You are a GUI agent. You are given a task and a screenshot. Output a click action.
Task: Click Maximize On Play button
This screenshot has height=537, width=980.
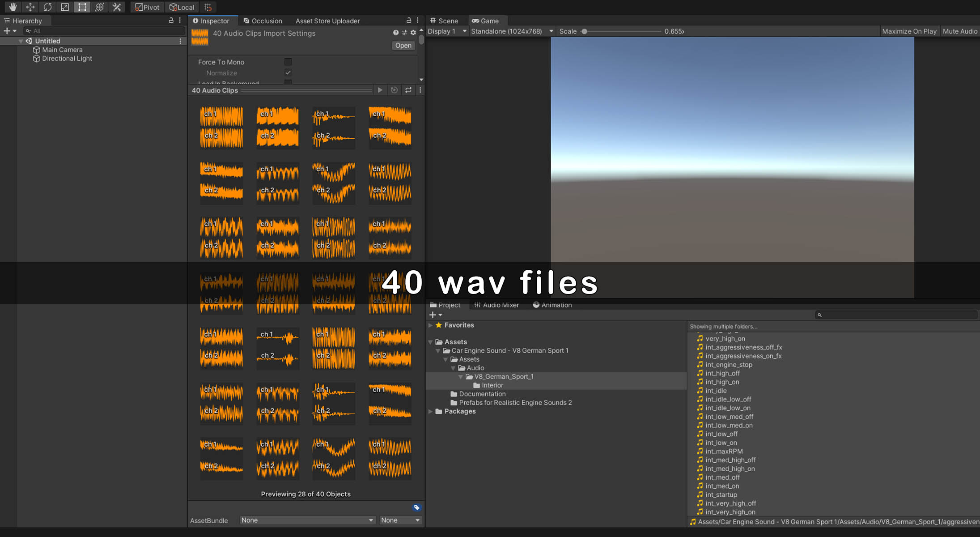tap(909, 31)
